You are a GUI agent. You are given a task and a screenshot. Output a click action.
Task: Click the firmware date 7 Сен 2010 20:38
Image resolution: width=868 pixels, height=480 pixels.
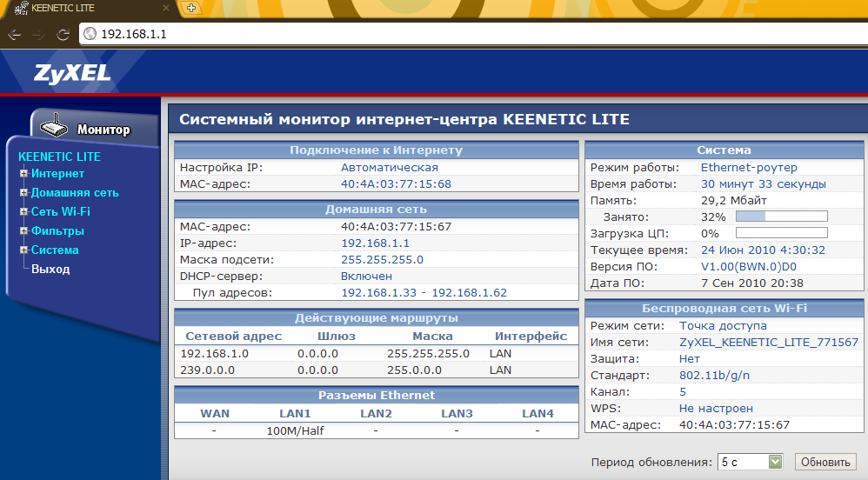[751, 283]
